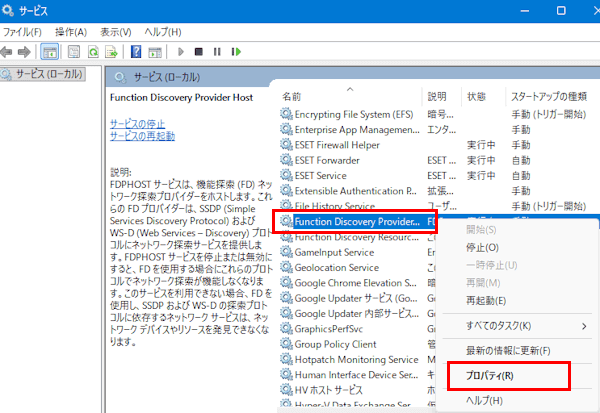The image size is (600, 413).
Task: Click gear icon of Group Policy Client
Action: (286, 343)
